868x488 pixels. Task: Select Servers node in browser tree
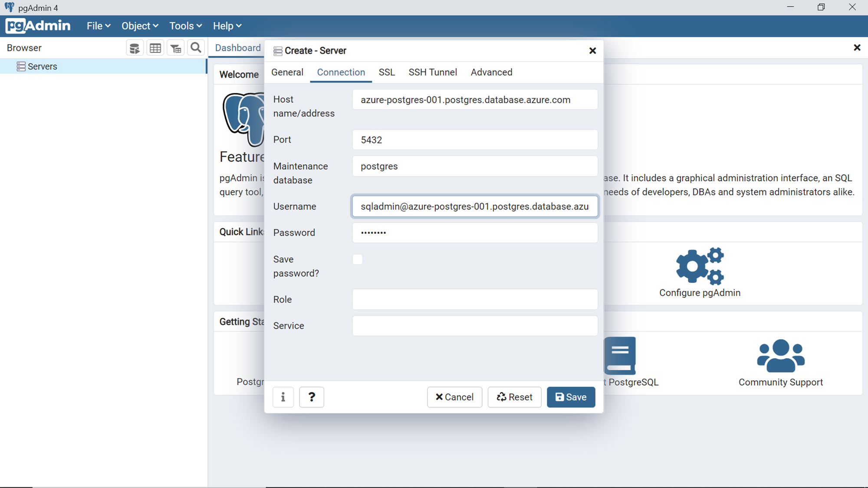click(42, 66)
